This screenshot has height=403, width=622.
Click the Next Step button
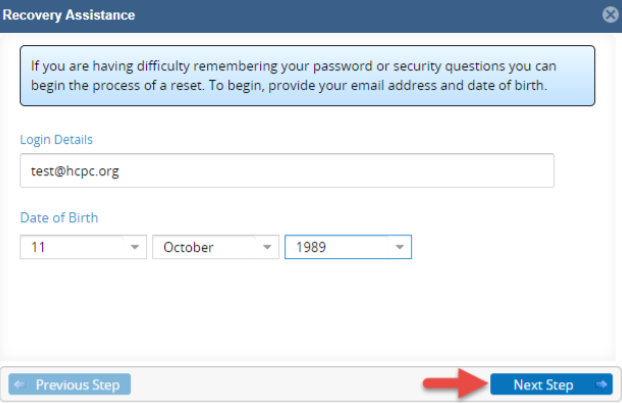[551, 384]
